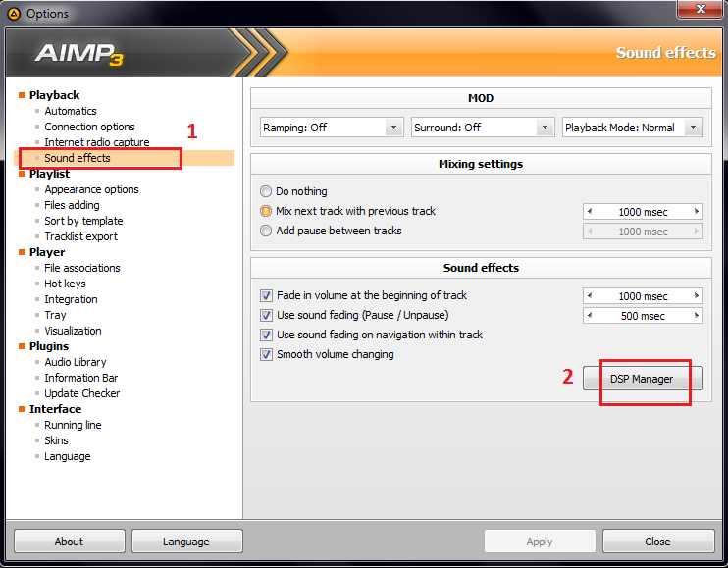The image size is (728, 568).
Task: Open Internet radio capture page
Action: pos(97,142)
